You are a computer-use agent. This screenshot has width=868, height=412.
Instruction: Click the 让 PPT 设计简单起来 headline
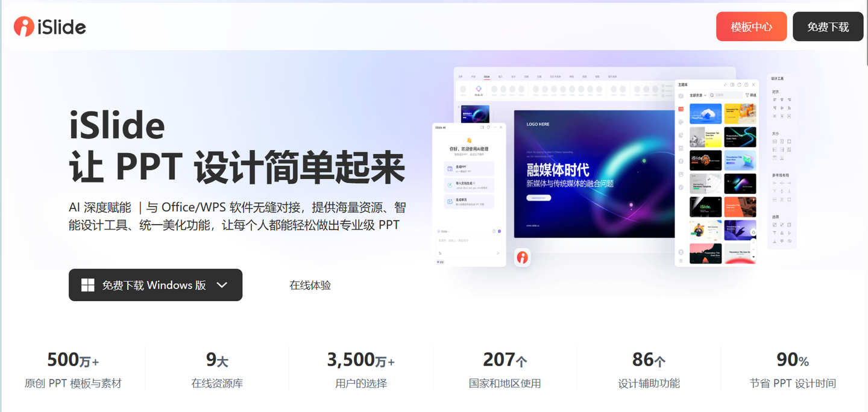[x=237, y=167]
